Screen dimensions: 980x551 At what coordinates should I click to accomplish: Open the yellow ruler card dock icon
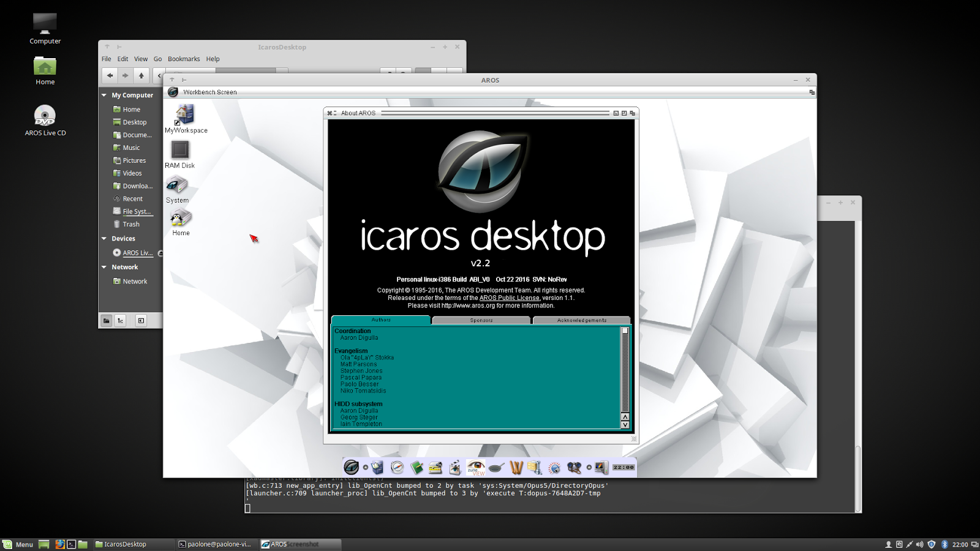point(435,468)
